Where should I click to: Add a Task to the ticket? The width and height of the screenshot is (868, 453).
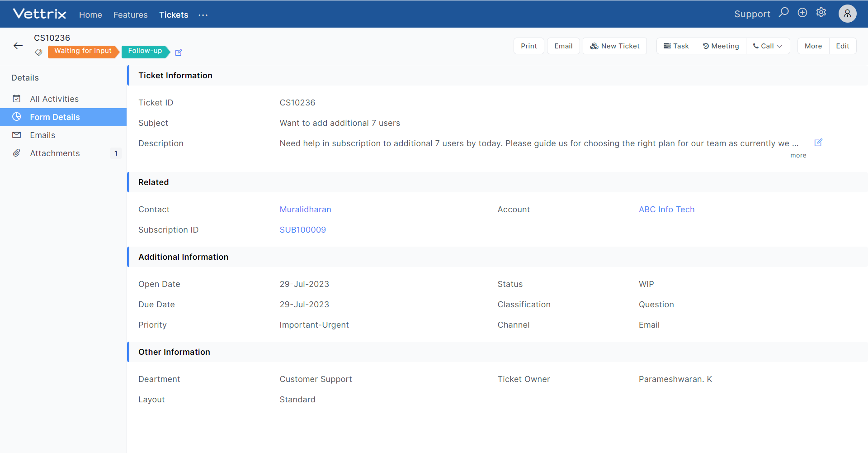pos(676,46)
